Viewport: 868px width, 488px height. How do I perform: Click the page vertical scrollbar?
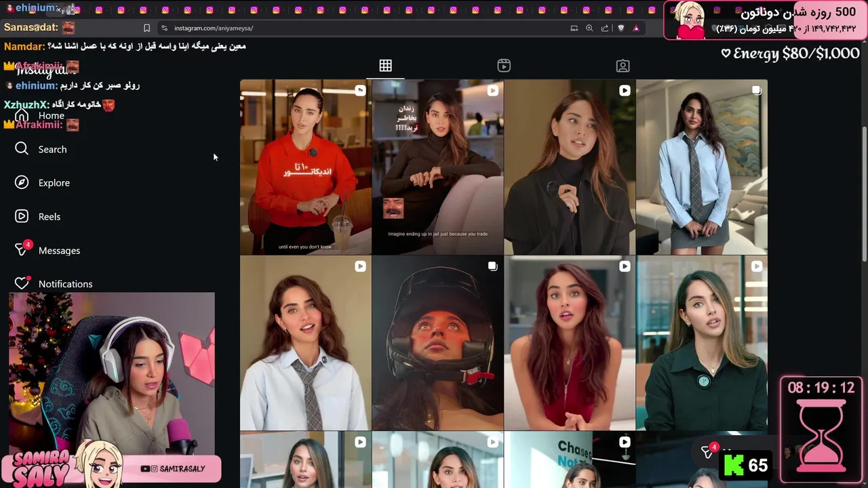coord(864,193)
